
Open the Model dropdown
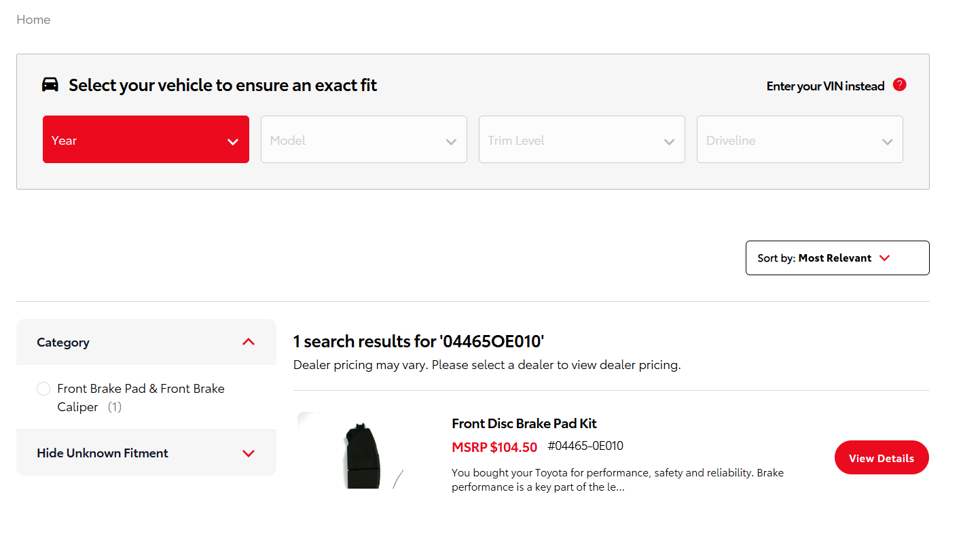click(x=363, y=140)
